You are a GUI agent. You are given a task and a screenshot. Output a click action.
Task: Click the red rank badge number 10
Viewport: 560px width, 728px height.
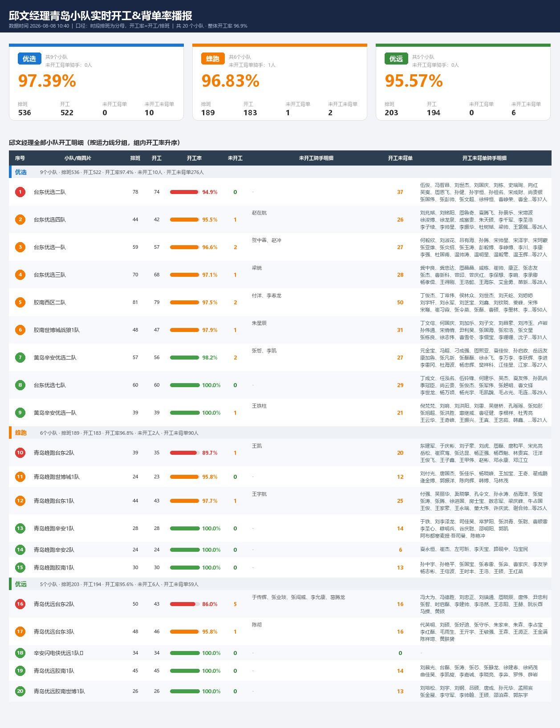coord(20,453)
